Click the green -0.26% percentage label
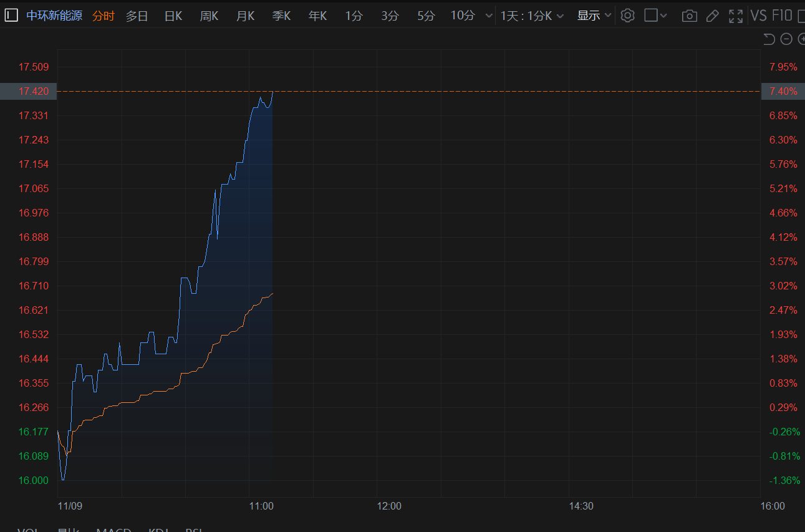805x532 pixels. pyautogui.click(x=784, y=432)
